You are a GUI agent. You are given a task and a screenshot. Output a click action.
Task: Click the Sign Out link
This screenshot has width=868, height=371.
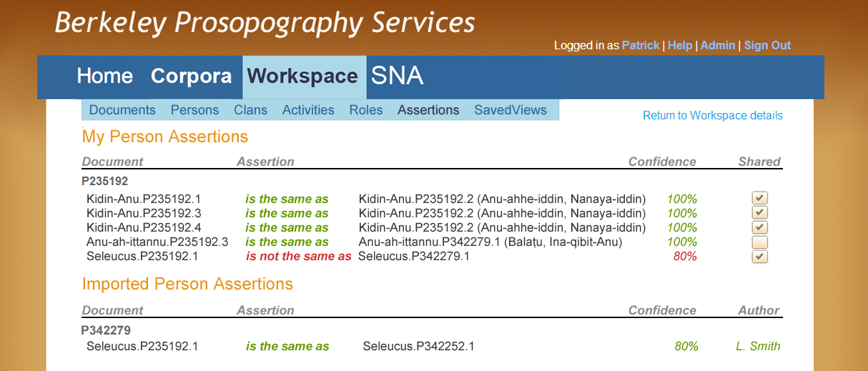[767, 45]
